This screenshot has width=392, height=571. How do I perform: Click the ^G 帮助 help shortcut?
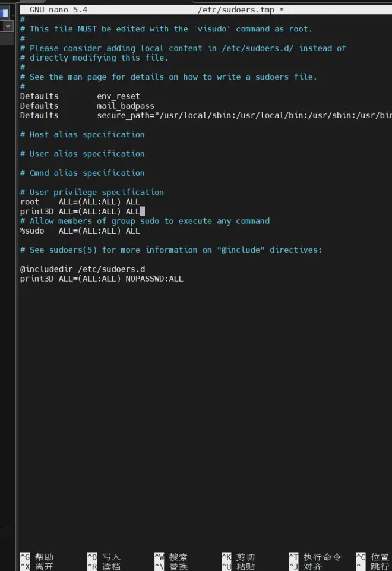click(x=37, y=557)
